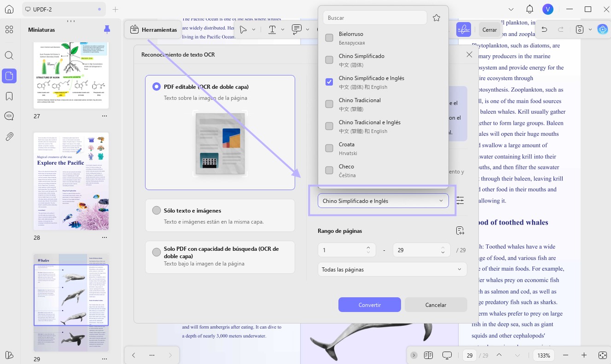Click the Convertir button
The height and width of the screenshot is (364, 611).
point(370,305)
